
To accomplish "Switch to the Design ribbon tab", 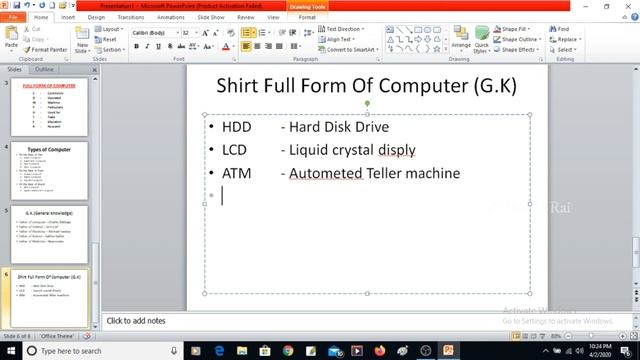I will point(96,17).
